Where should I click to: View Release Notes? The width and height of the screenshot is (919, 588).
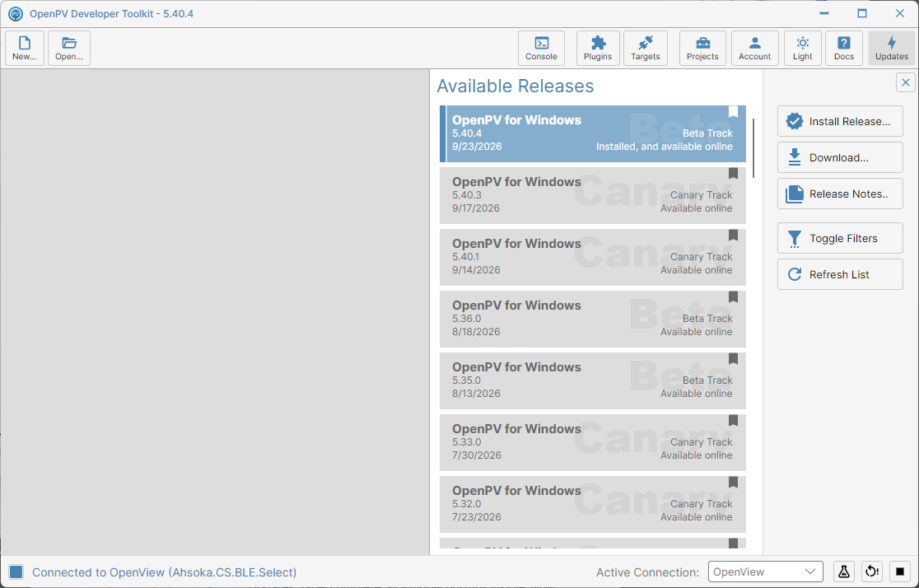pyautogui.click(x=840, y=194)
